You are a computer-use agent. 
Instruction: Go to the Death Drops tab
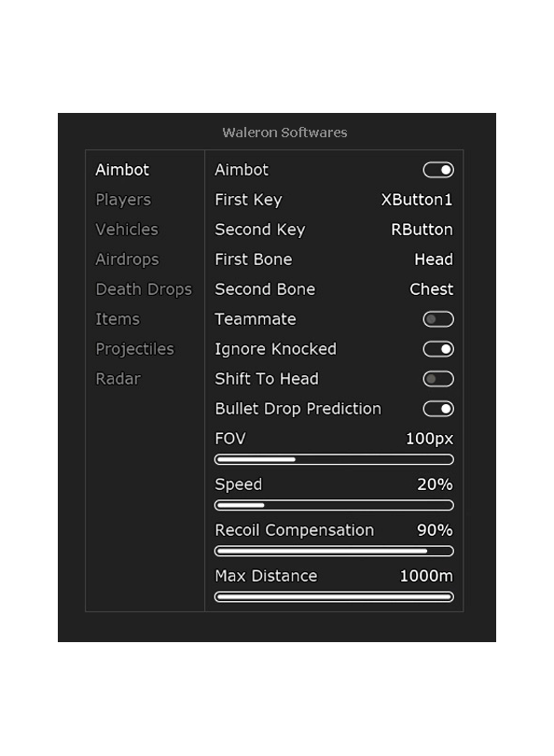[144, 289]
